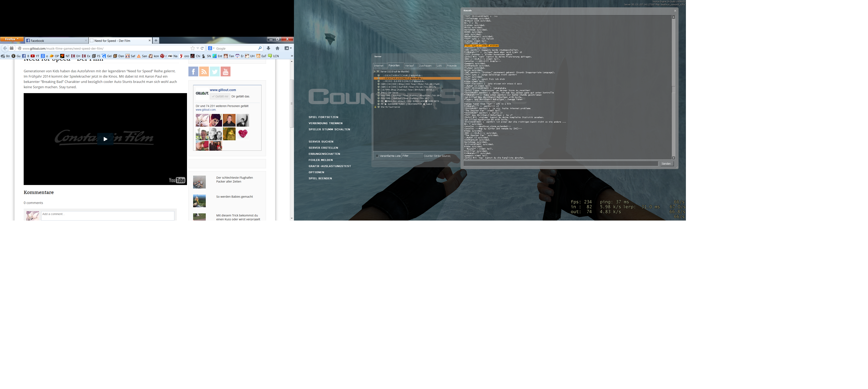The width and height of the screenshot is (868, 389).
Task: Open the search engine dropdown next to Google icon
Action: click(x=214, y=48)
